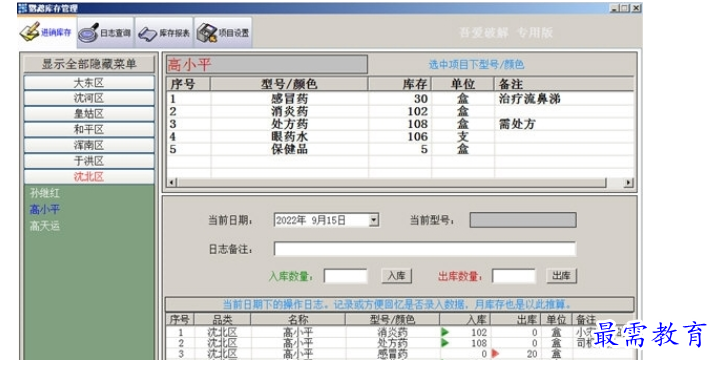
Task: Open the 当前日期 date dropdown arrow
Action: [374, 221]
